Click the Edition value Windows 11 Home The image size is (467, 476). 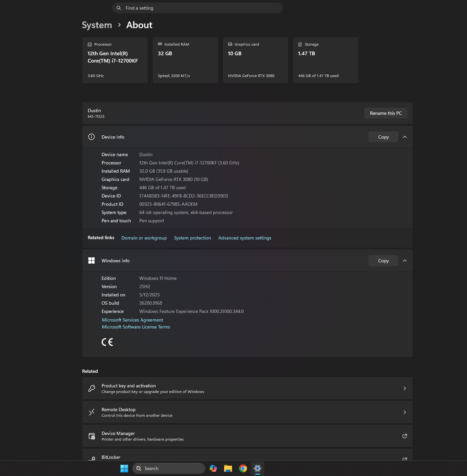[158, 278]
